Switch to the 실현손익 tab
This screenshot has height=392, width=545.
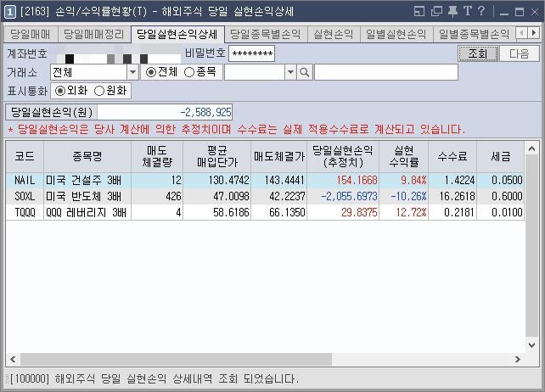tap(334, 35)
